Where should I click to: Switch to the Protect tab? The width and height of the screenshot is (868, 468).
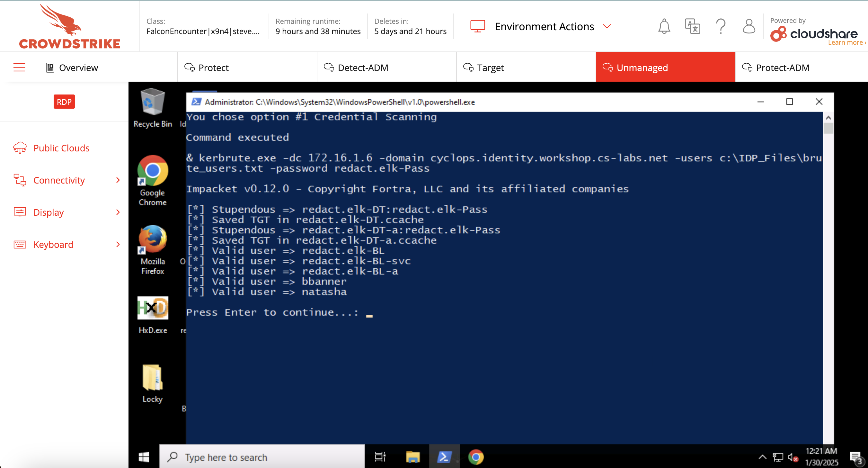pos(247,67)
